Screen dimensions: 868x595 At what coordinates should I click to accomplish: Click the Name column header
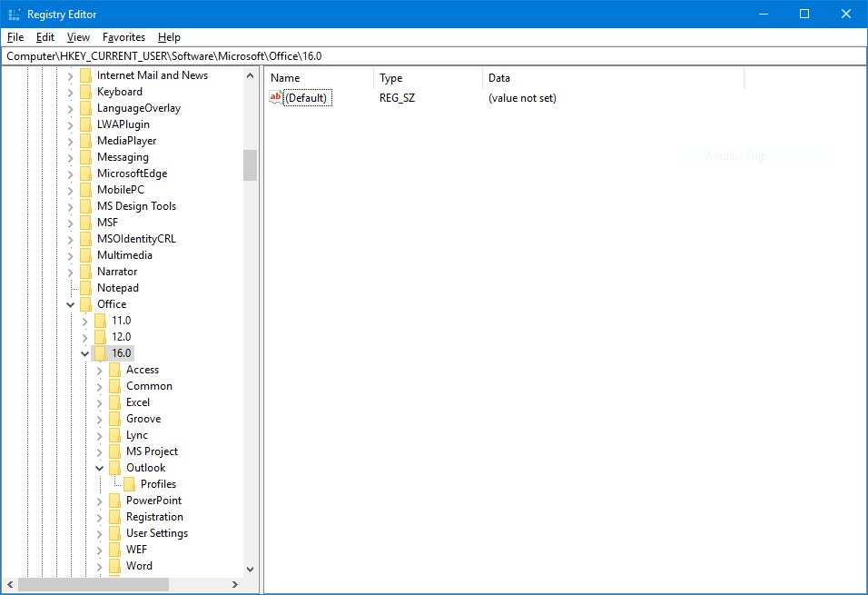click(x=320, y=78)
